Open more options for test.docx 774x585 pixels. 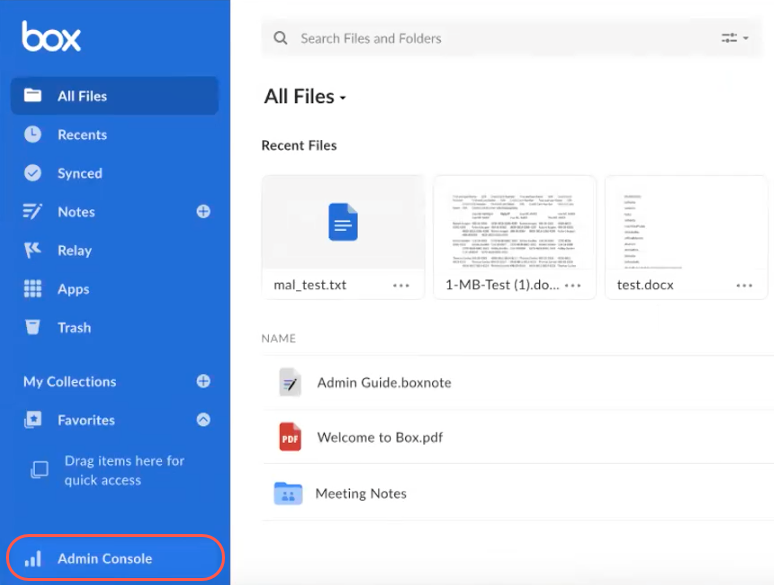point(744,285)
